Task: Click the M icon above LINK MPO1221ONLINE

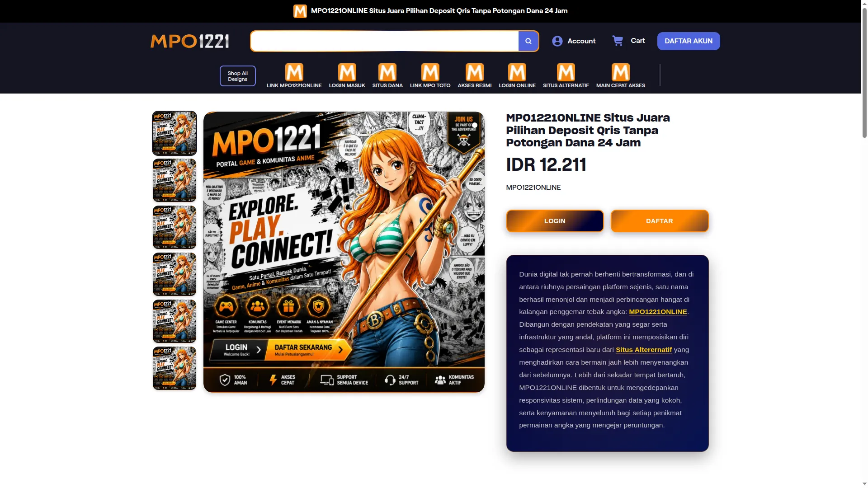Action: click(294, 72)
